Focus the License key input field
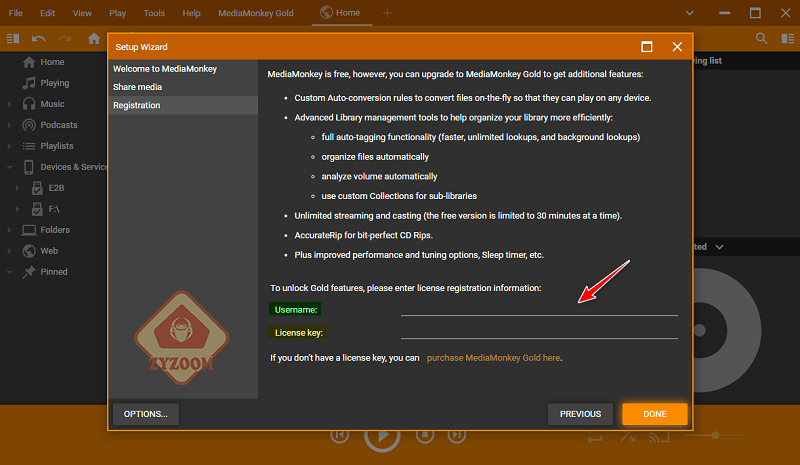The image size is (800, 465). click(539, 332)
